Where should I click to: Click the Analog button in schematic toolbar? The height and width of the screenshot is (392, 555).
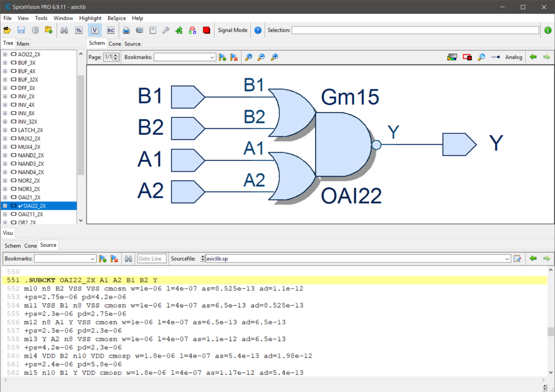pyautogui.click(x=513, y=57)
